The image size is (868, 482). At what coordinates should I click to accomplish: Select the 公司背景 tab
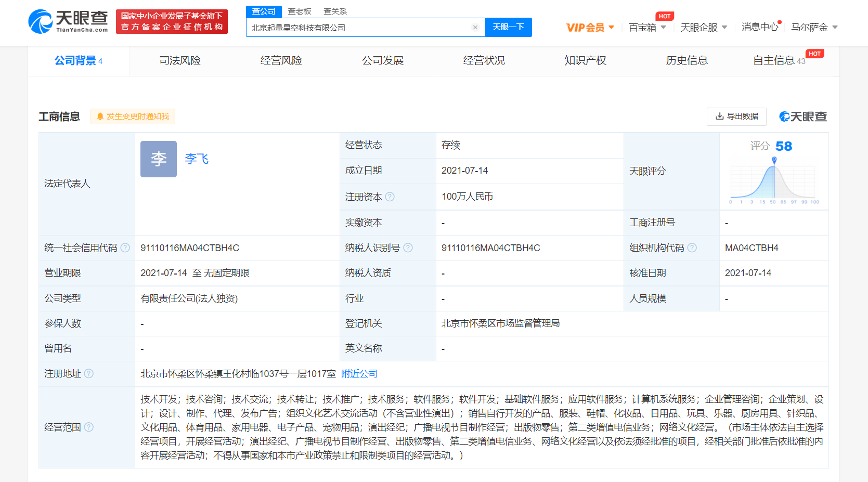click(x=79, y=61)
